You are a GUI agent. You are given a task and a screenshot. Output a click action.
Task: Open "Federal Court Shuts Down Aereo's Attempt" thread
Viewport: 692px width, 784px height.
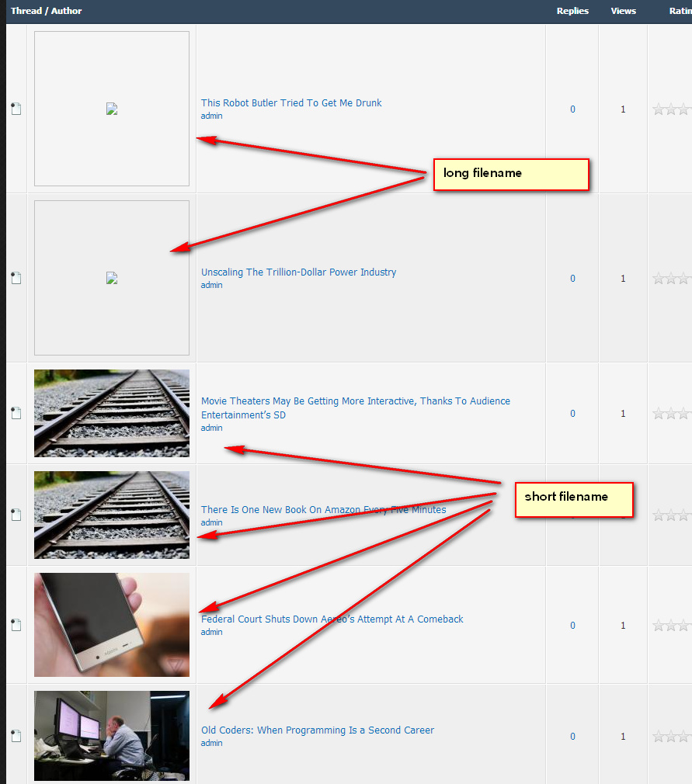tap(332, 619)
